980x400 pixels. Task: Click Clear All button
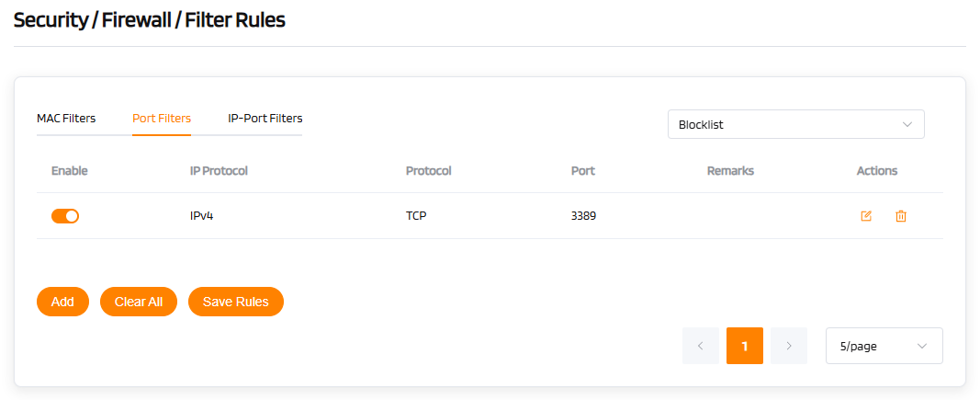point(139,302)
